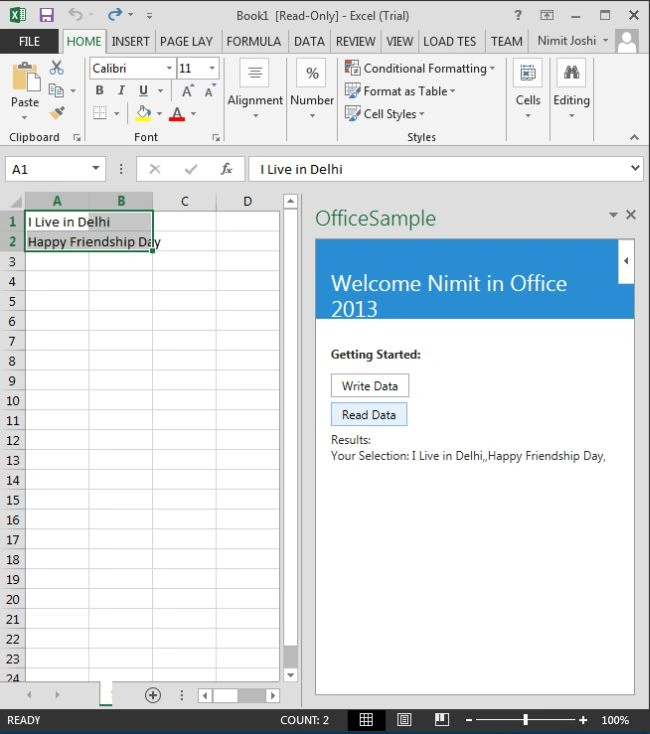Zoom out with the minus button
This screenshot has width=650, height=734.
click(468, 720)
